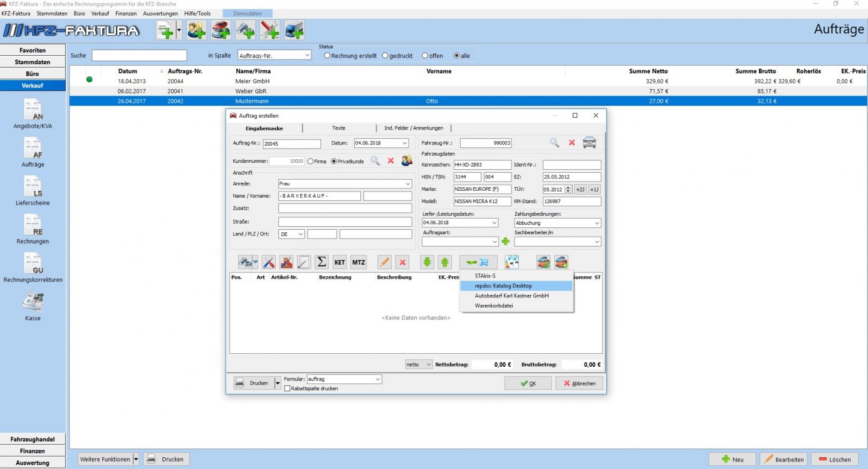Click the KET button in the item toolbar
Viewport: 868px width, 469px height.
(x=339, y=261)
